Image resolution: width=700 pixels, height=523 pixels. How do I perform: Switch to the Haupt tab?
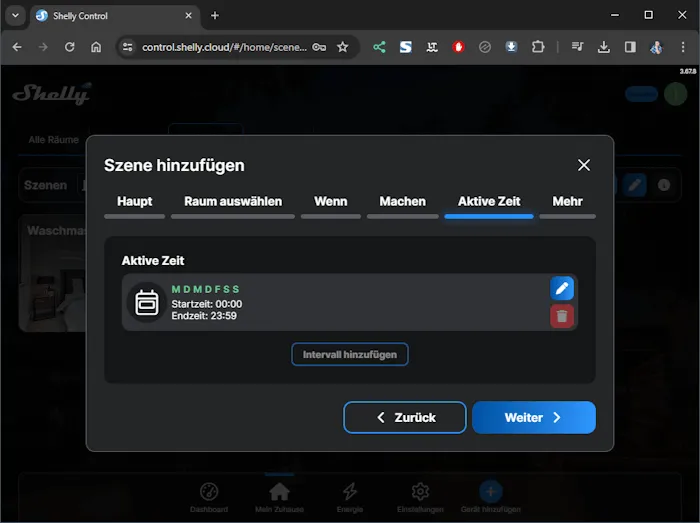135,201
